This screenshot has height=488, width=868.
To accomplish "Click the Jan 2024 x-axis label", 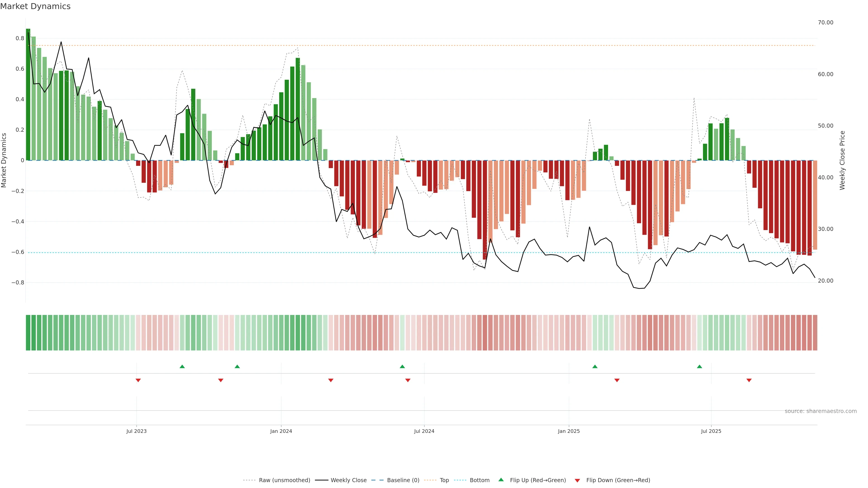I will pyautogui.click(x=281, y=431).
